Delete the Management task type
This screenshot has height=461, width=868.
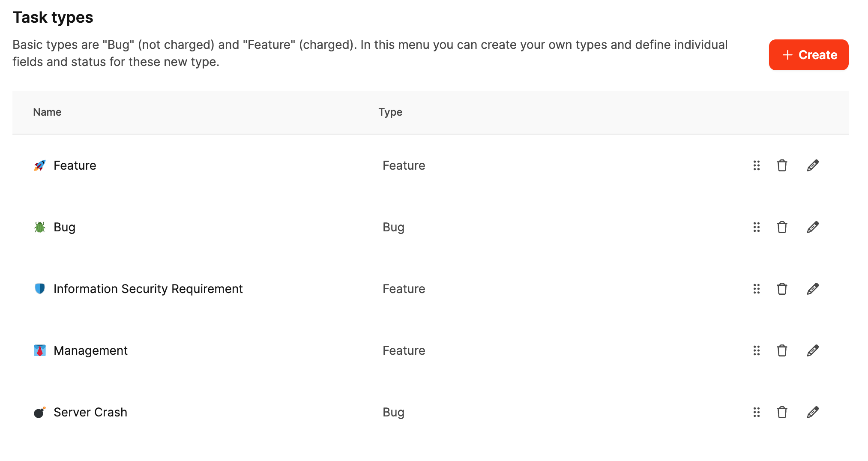782,350
